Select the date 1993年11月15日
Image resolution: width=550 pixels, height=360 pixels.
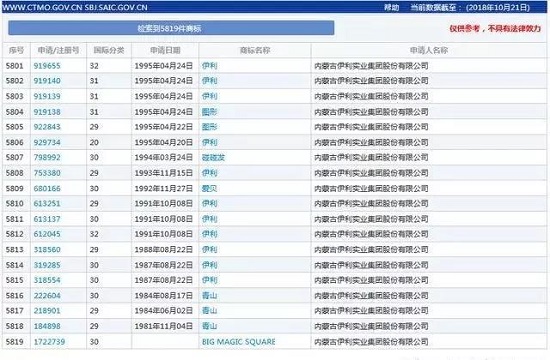click(164, 173)
